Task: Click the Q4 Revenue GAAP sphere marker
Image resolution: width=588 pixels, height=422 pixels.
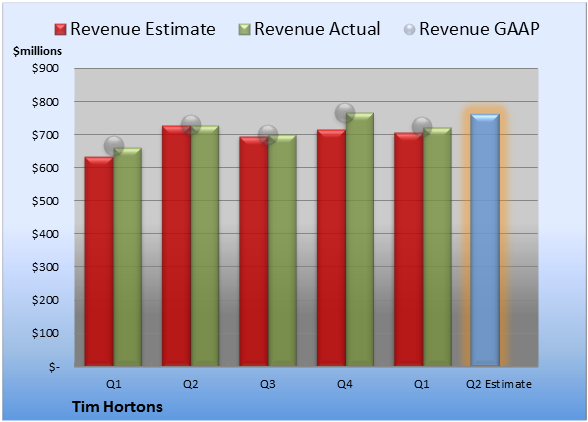Action: coord(345,113)
